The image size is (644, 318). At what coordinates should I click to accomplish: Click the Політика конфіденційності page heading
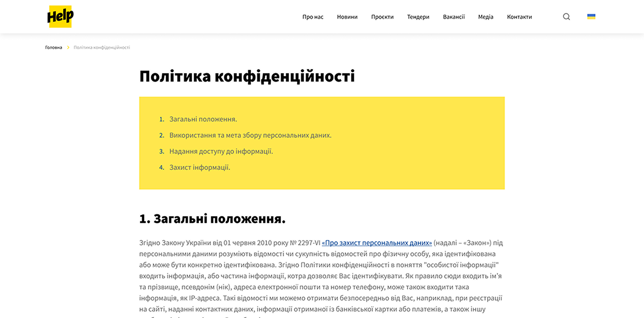(247, 76)
